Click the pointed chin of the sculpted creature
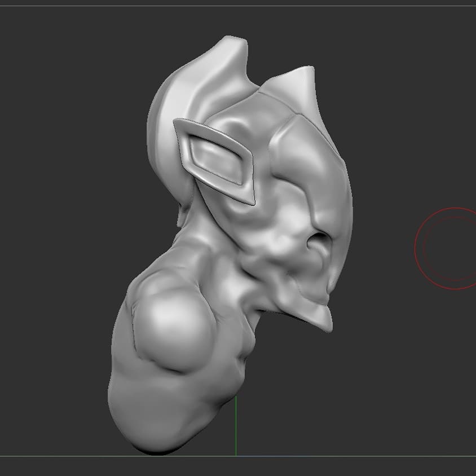Image resolution: width=476 pixels, height=476 pixels. (321, 317)
